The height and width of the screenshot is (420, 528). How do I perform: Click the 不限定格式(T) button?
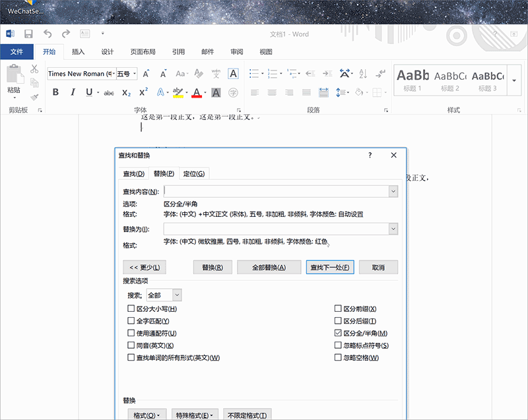point(247,415)
